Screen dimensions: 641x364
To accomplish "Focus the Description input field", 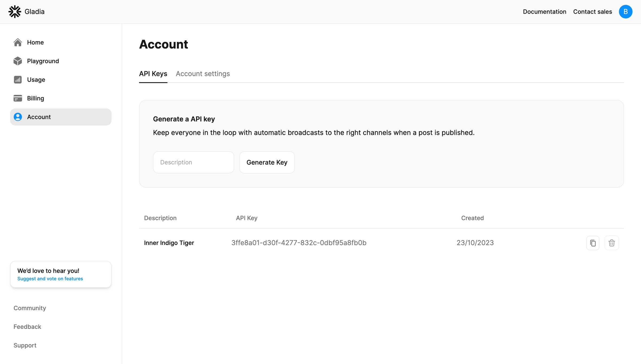I will [x=193, y=162].
